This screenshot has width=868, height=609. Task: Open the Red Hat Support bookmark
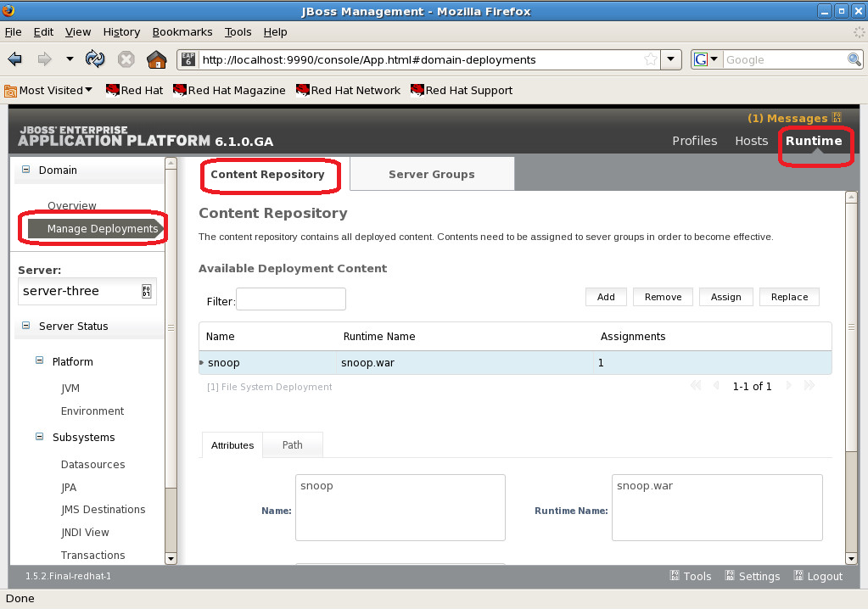point(462,90)
